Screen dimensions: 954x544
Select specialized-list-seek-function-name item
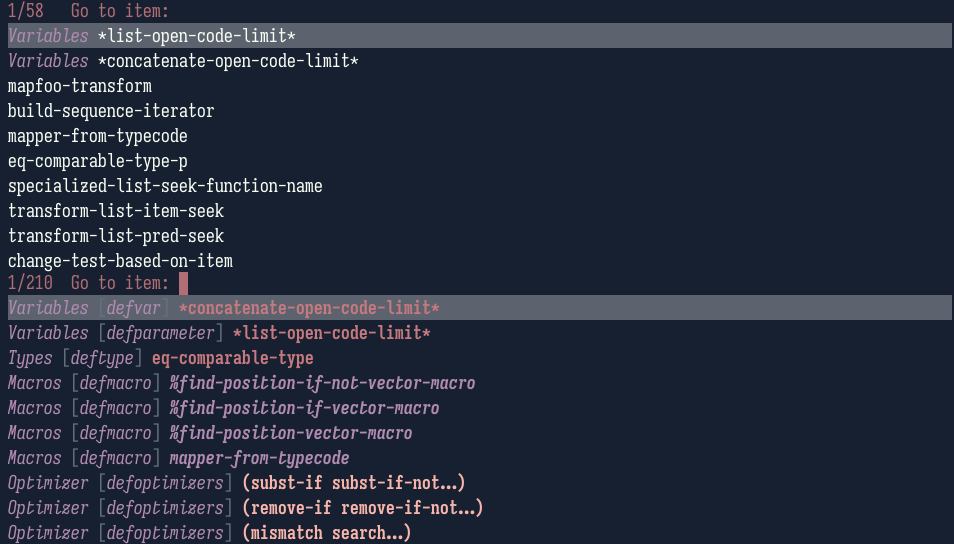pyautogui.click(x=165, y=186)
